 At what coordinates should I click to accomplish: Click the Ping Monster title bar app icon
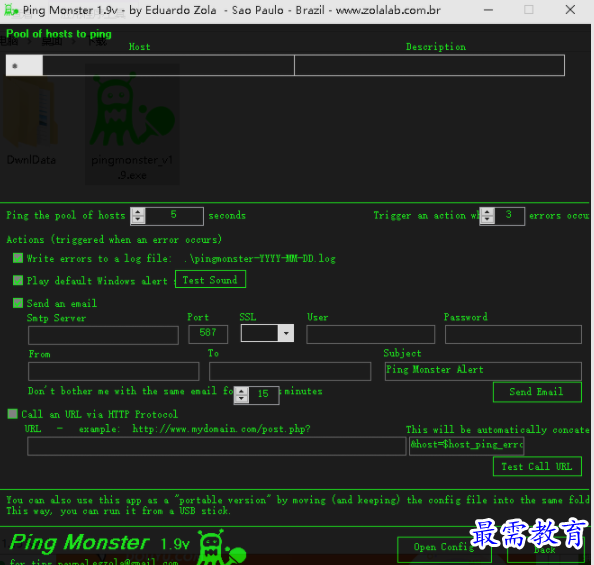click(10, 10)
